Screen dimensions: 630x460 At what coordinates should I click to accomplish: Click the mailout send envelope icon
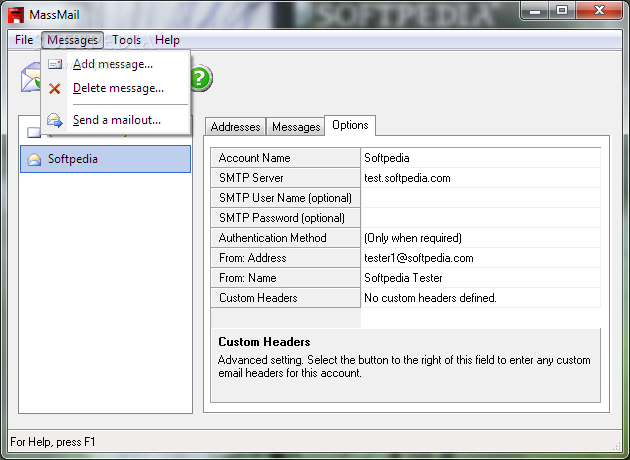click(55, 120)
